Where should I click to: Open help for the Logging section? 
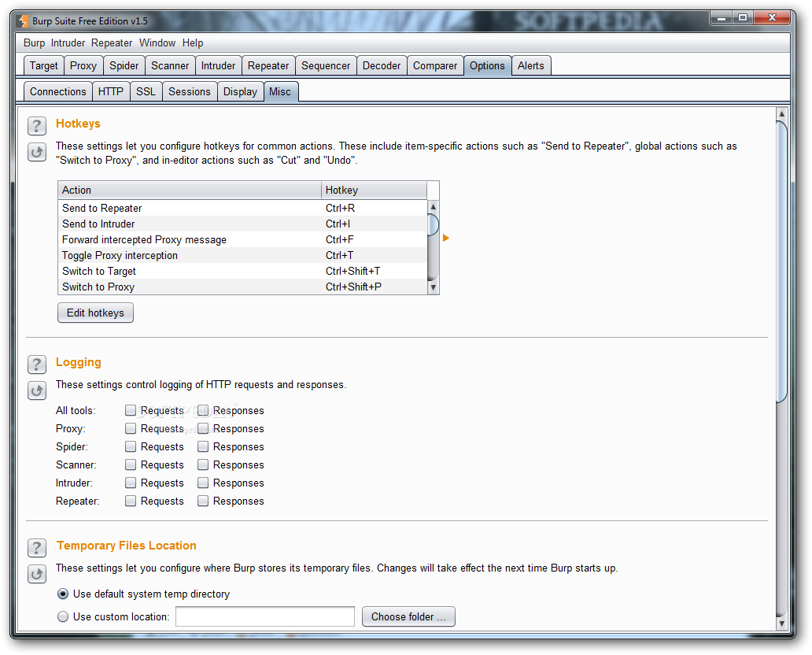point(37,365)
